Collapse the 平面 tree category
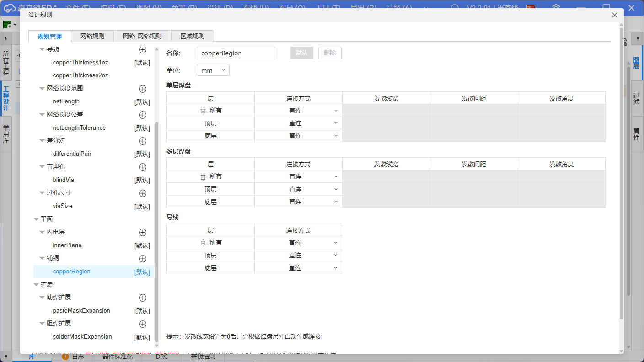Image resolution: width=644 pixels, height=362 pixels. [36, 219]
